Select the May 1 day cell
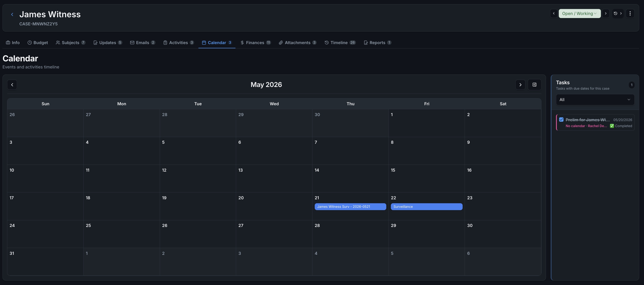This screenshot has height=285, width=644. pyautogui.click(x=426, y=123)
